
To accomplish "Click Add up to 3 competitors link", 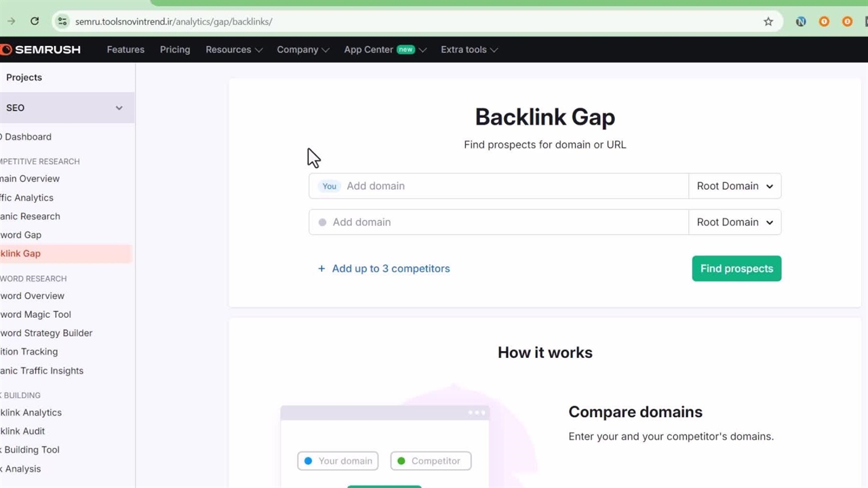I will click(x=391, y=268).
